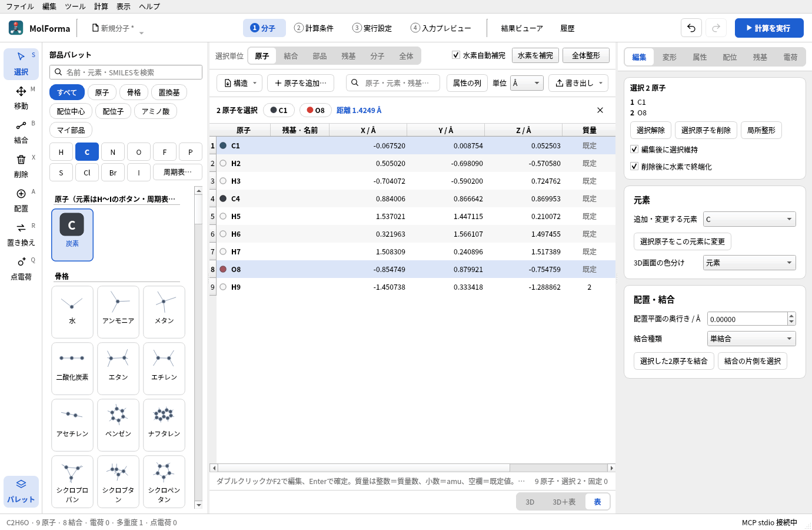Viewport: 812px width, 530px height.
Task: Click 選択原子を削除 button
Action: click(706, 130)
